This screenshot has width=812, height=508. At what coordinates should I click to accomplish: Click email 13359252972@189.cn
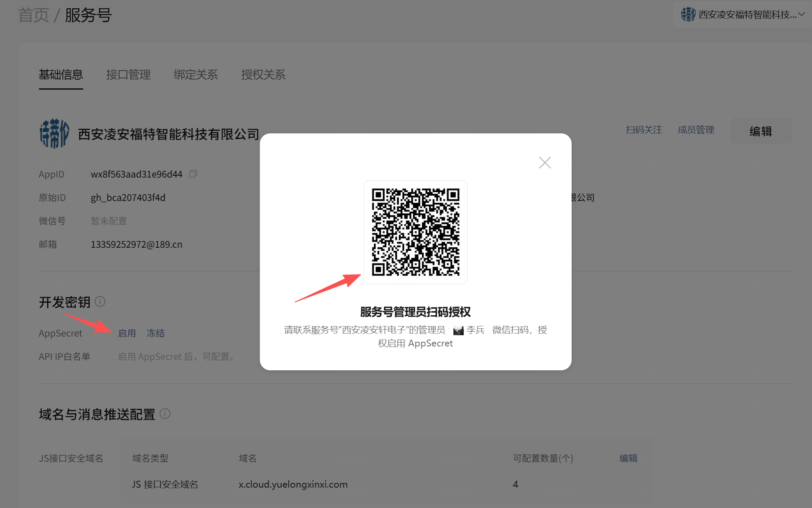click(136, 244)
